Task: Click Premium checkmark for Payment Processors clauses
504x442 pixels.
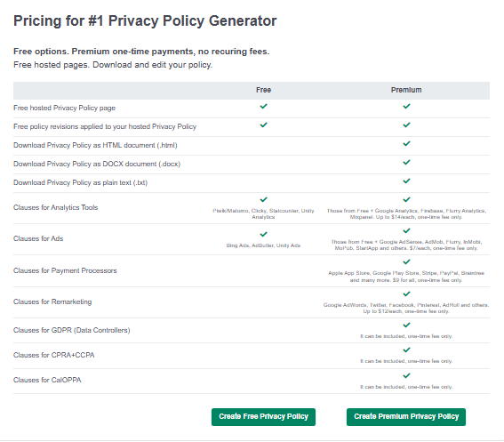Action: click(406, 261)
